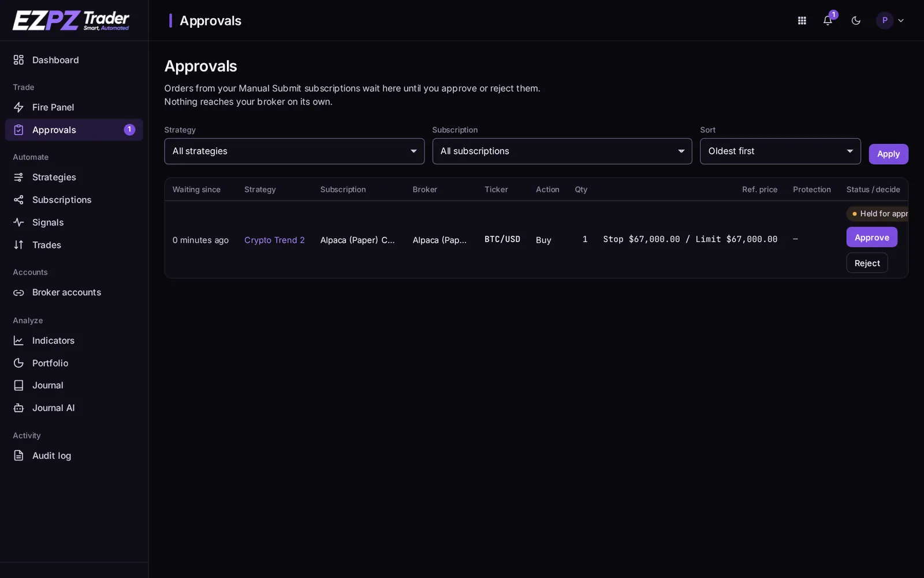
Task: Open Subscriptions menu item
Action: click(74, 200)
